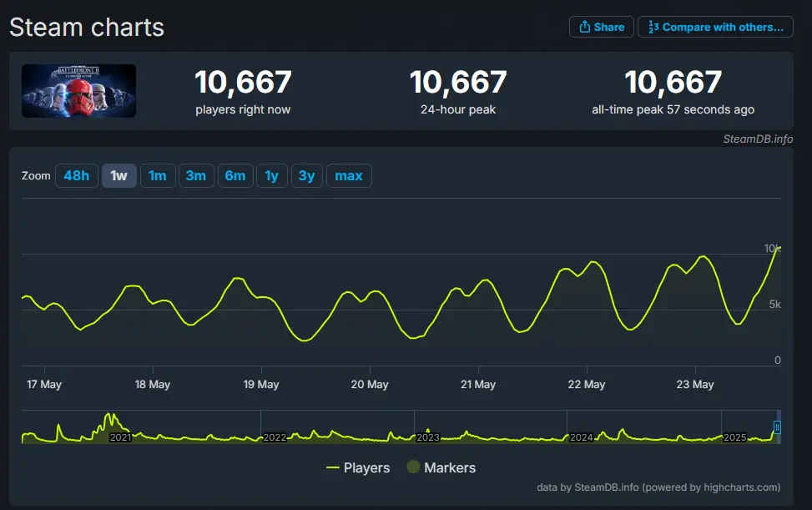
Task: Open Compare with others
Action: (x=715, y=27)
